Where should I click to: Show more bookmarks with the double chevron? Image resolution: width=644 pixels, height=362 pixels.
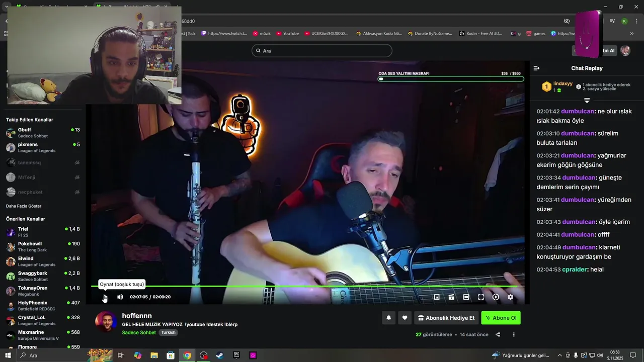tap(632, 34)
